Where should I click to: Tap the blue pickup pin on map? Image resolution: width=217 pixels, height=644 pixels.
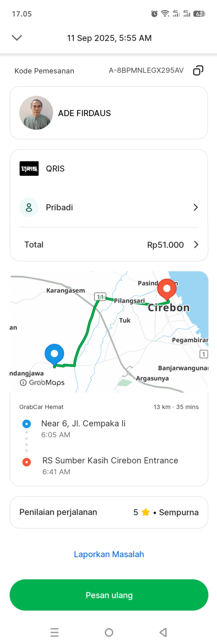coord(54,354)
